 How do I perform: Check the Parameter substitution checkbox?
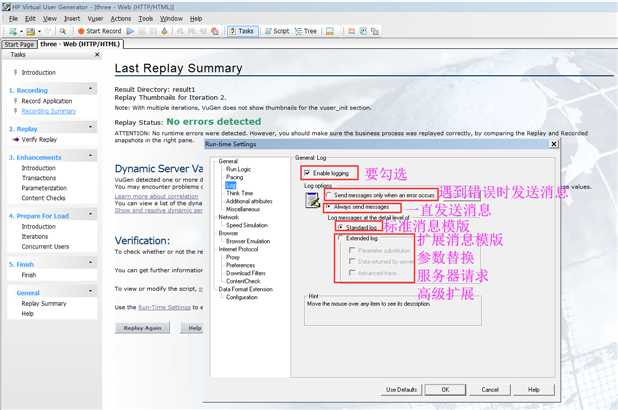352,250
